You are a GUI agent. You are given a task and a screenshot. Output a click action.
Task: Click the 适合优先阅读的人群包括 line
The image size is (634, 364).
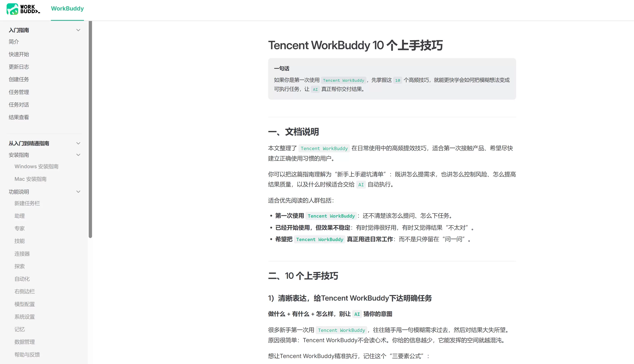(301, 201)
